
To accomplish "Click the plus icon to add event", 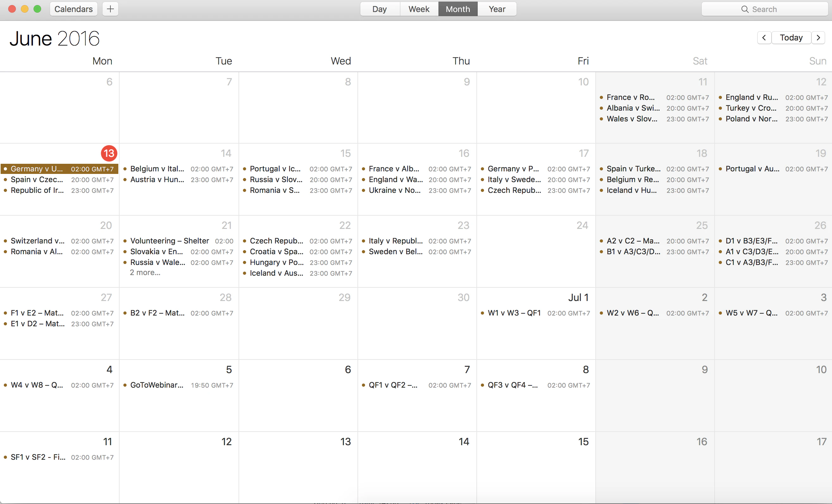I will (110, 9).
